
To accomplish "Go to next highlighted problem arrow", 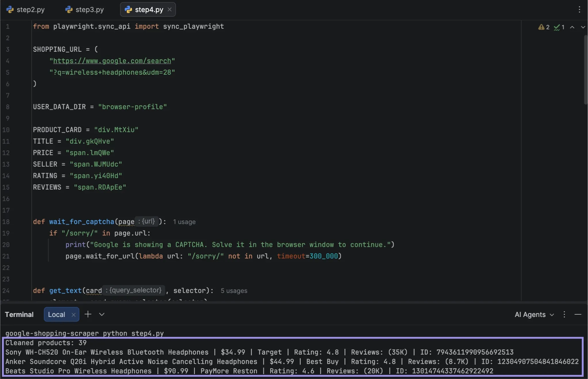I will 583,27.
